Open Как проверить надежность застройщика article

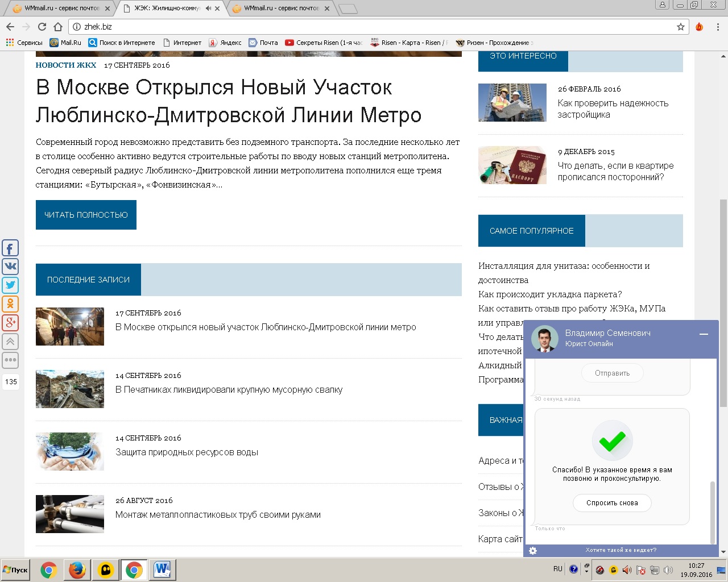pyautogui.click(x=613, y=109)
